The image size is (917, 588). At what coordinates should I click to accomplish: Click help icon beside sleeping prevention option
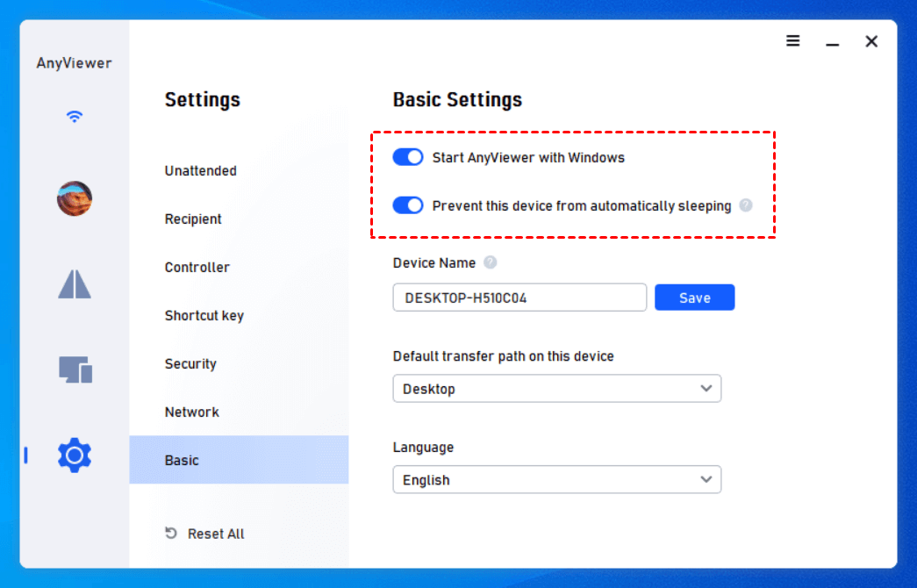click(746, 204)
